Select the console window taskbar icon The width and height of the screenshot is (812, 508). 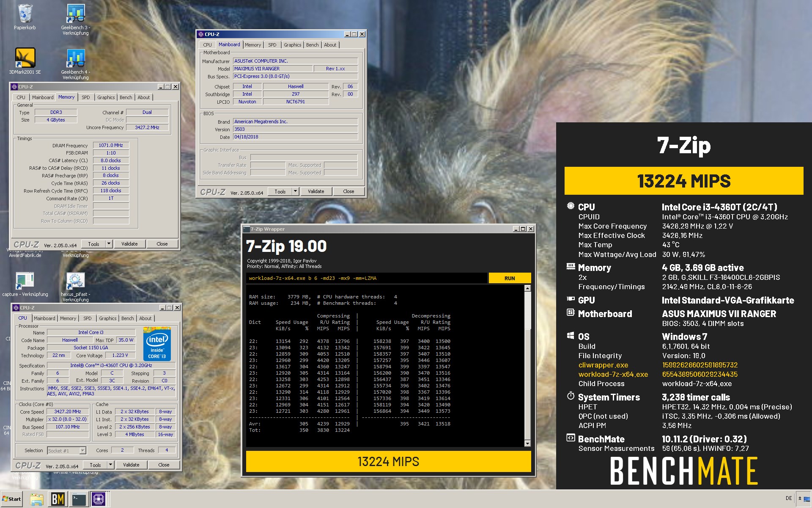(x=78, y=500)
